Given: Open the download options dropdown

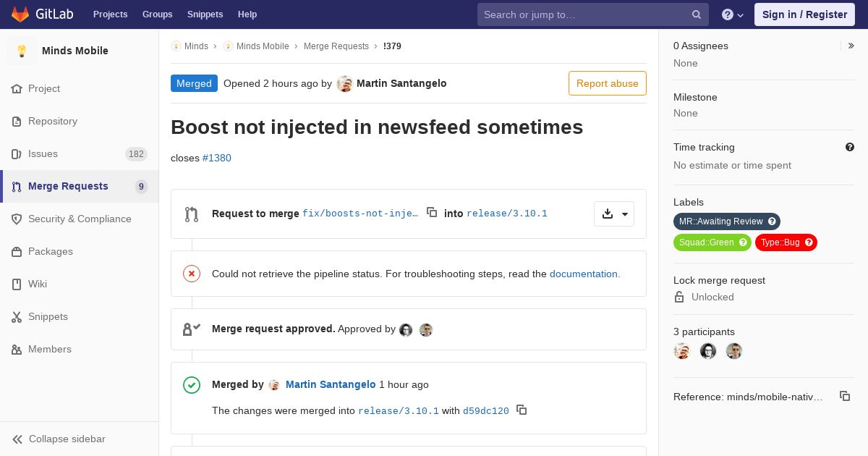Looking at the screenshot, I should click(614, 214).
